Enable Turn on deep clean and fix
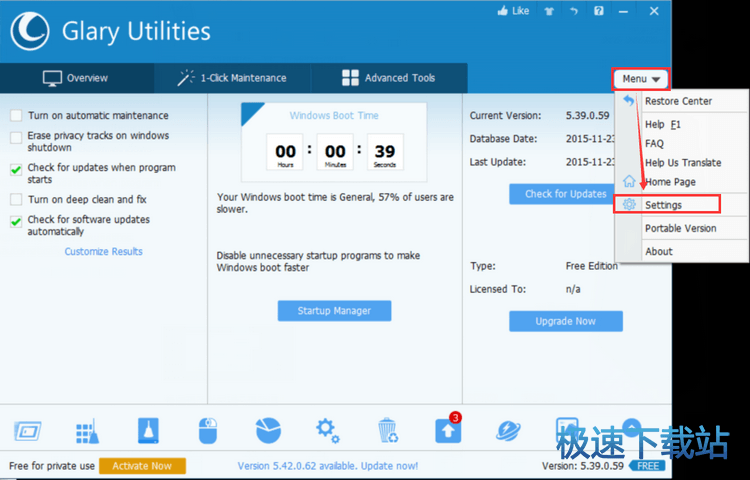Viewport: 750px width, 480px height. click(x=16, y=199)
